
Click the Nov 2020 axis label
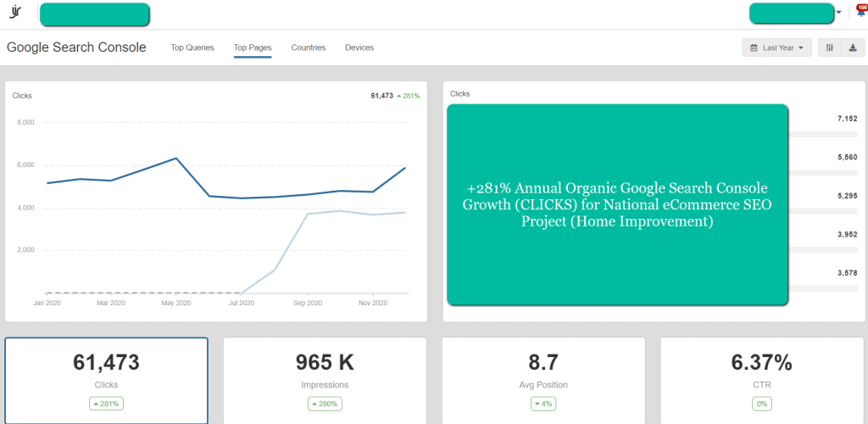(x=373, y=303)
